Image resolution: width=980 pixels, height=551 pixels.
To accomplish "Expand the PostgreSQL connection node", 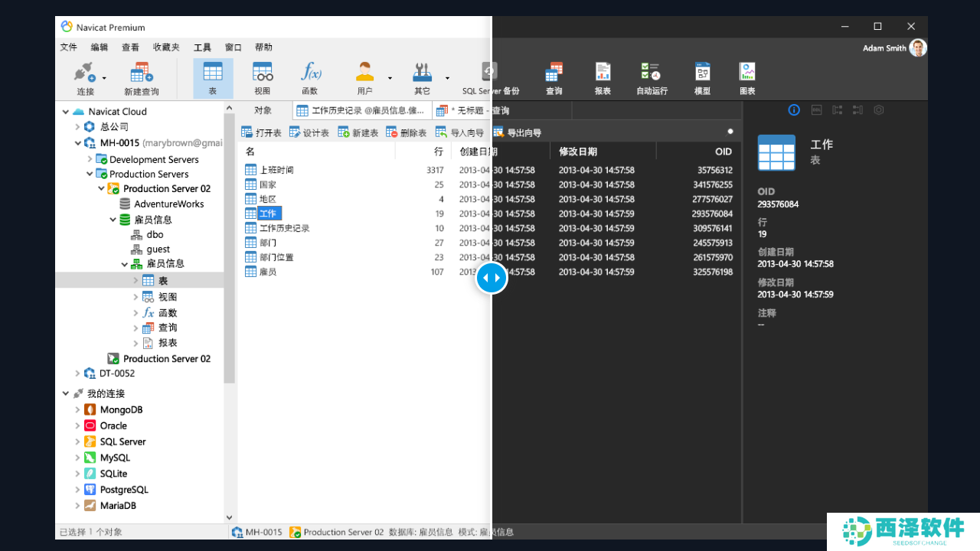I will coord(77,490).
